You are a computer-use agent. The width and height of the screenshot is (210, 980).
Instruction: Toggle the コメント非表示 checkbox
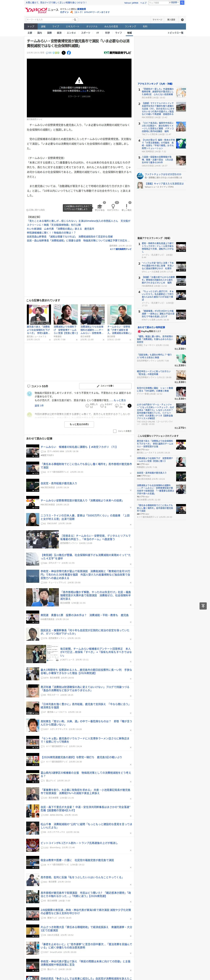115,431
